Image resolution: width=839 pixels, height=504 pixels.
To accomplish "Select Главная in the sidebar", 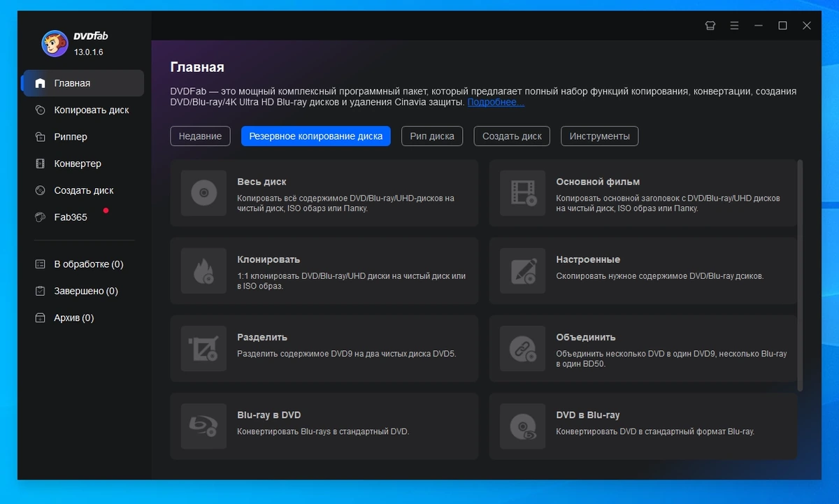I will click(83, 83).
